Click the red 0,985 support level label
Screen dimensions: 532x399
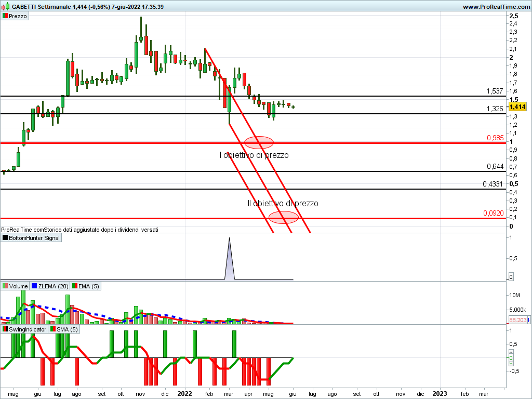(x=495, y=138)
